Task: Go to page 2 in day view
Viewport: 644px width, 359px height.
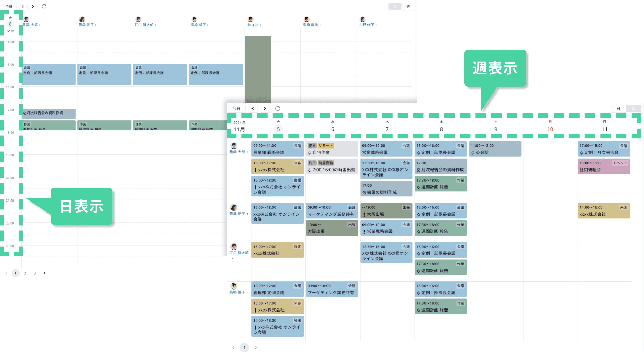Action: point(25,273)
